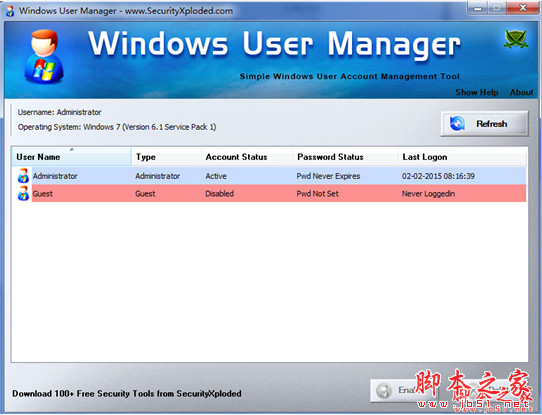Click the SecurityXploded logo icon in banner
Screen dimensions: 542x415
coord(516,39)
